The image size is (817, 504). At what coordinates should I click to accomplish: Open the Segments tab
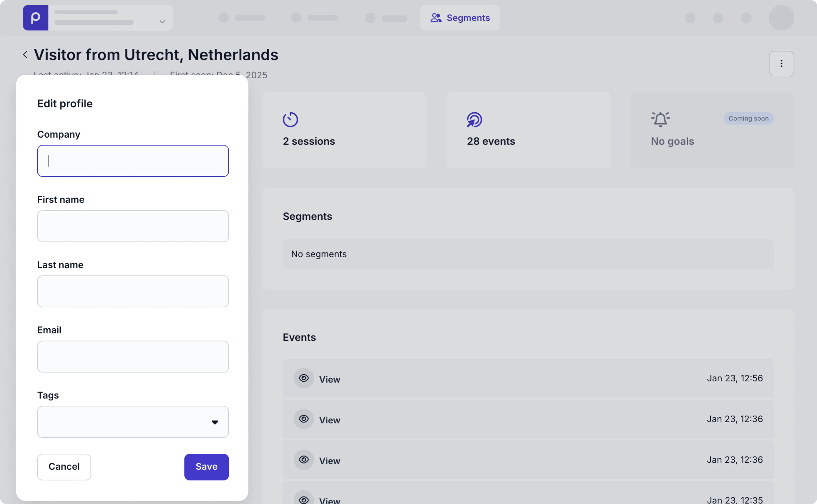[460, 18]
